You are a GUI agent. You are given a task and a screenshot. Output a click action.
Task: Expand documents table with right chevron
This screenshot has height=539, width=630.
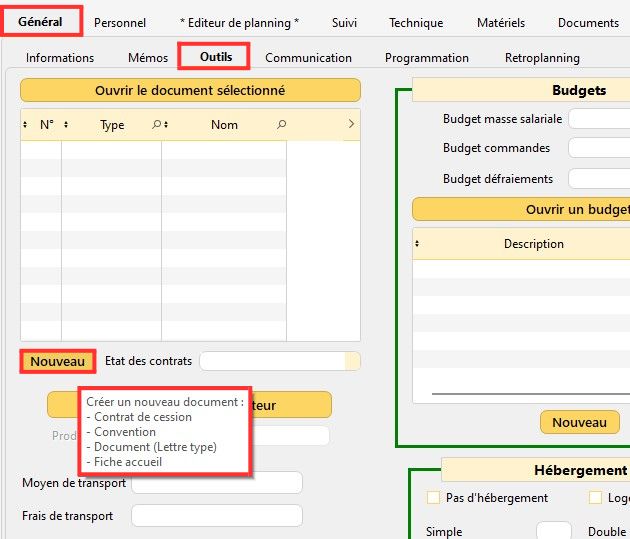click(351, 125)
